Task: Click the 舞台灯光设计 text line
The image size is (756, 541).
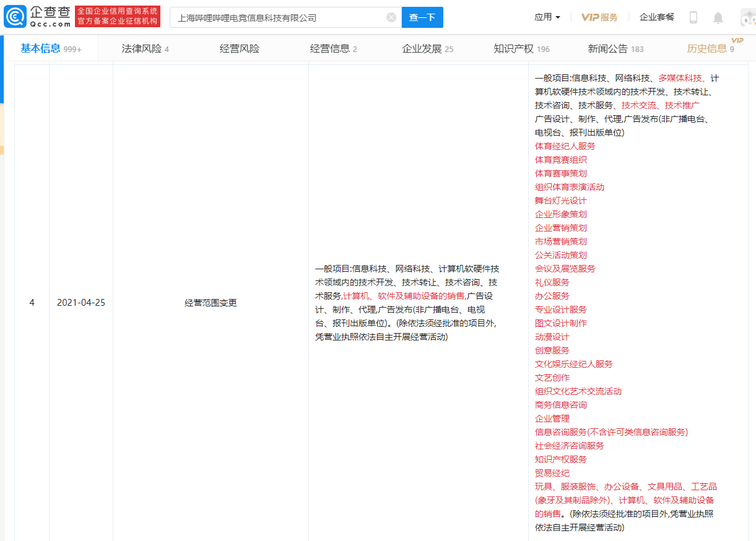Action: tap(561, 201)
